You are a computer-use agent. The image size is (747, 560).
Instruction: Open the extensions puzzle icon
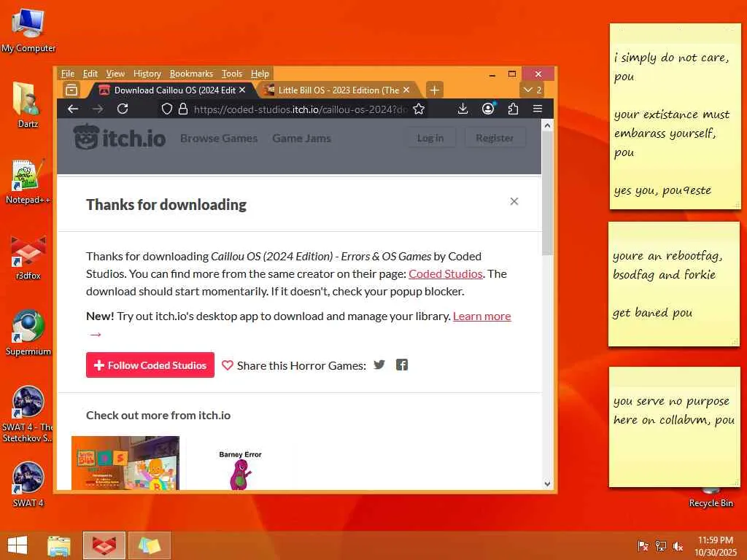tap(513, 109)
